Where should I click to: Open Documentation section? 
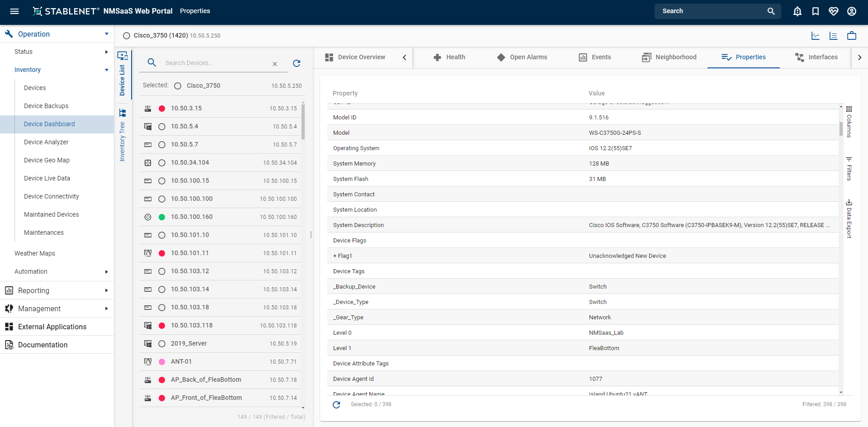click(42, 345)
